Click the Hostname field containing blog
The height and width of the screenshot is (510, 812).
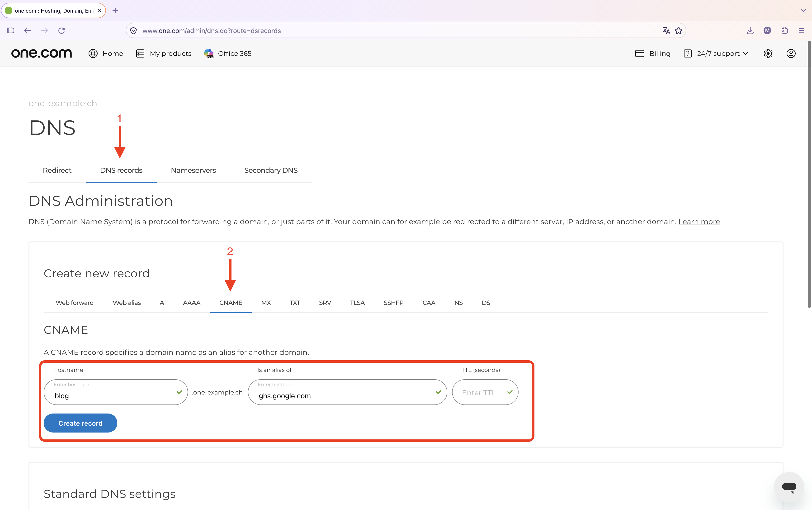point(116,392)
